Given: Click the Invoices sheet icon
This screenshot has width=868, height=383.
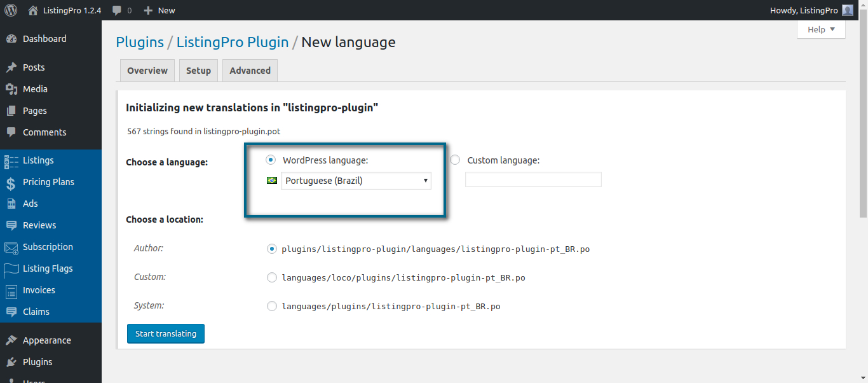Looking at the screenshot, I should click(11, 291).
